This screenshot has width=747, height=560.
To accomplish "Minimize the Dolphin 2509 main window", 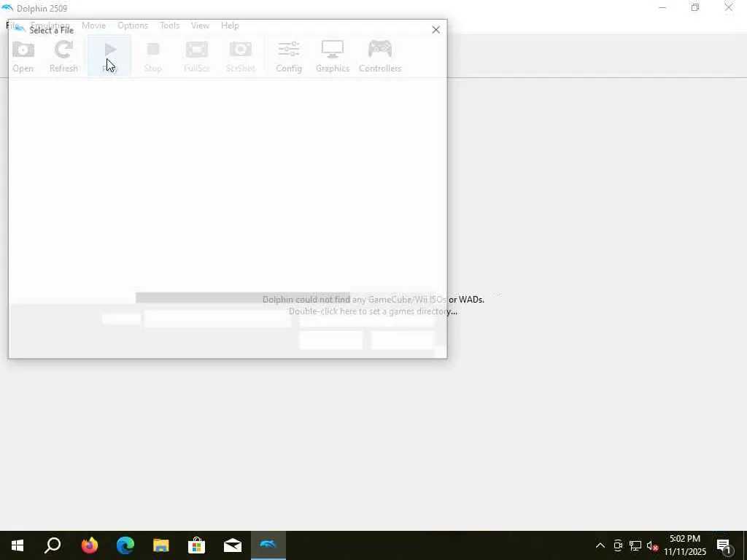I will pos(662,7).
